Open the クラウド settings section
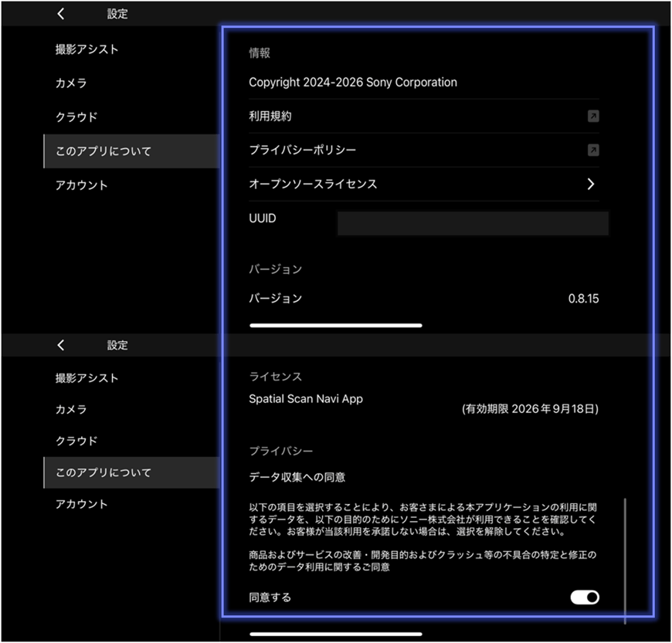Screen dimensions: 672x643 [76, 117]
